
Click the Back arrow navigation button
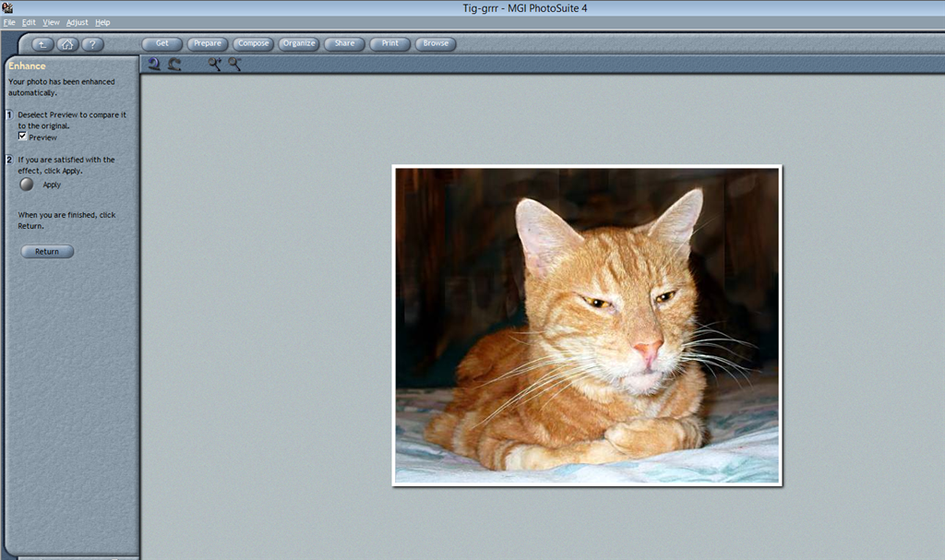(42, 44)
